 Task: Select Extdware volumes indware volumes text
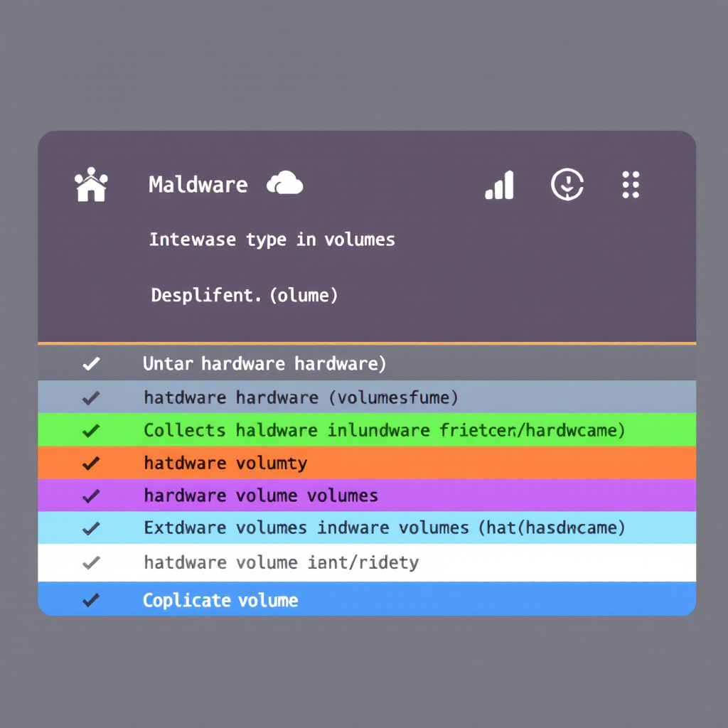click(x=306, y=528)
